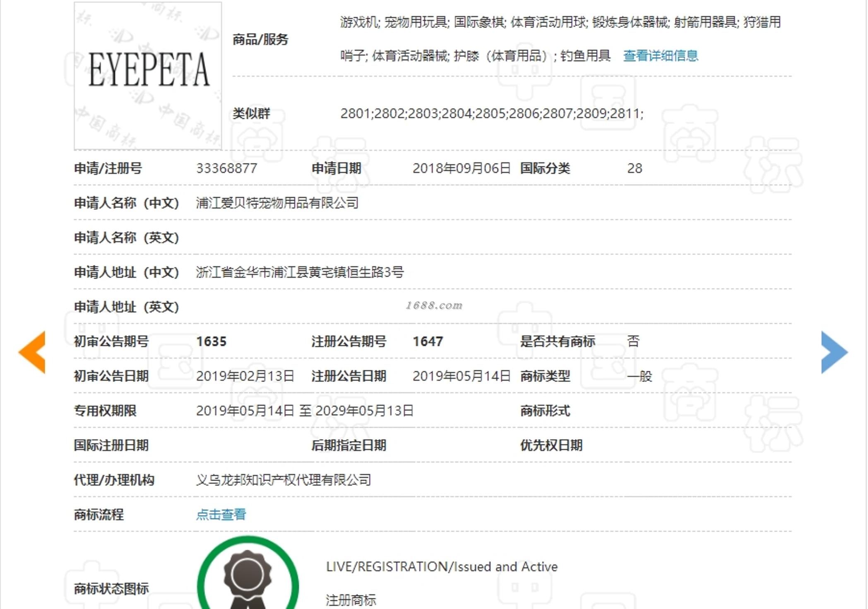
Task: Select applicant name 浦江爱贝特宠物用品有限公司
Action: [x=277, y=203]
